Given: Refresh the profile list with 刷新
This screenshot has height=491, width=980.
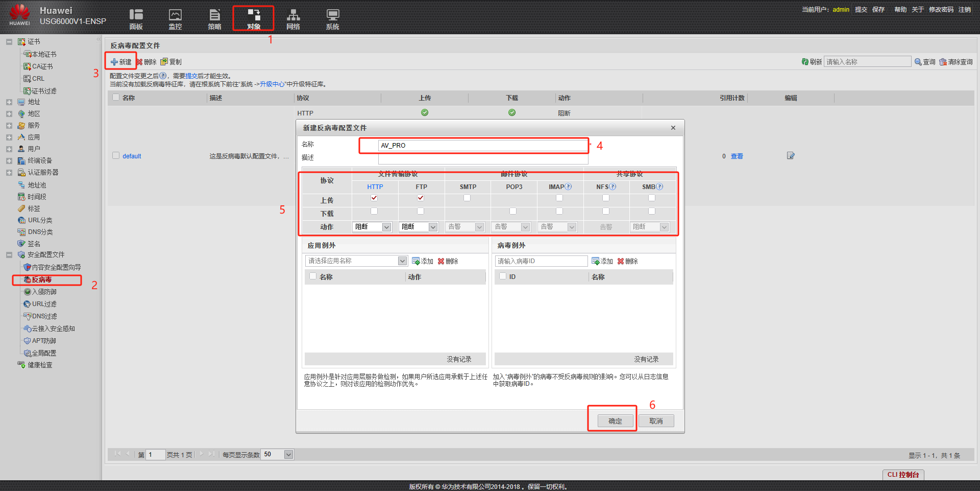Looking at the screenshot, I should click(812, 61).
